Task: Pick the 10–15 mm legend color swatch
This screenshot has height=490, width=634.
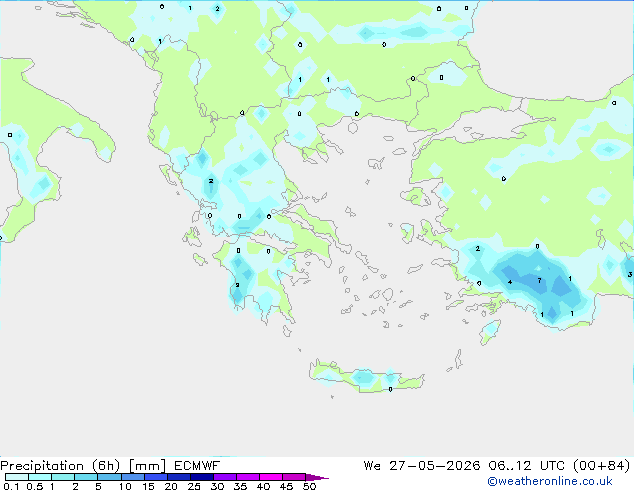Action: 132,477
